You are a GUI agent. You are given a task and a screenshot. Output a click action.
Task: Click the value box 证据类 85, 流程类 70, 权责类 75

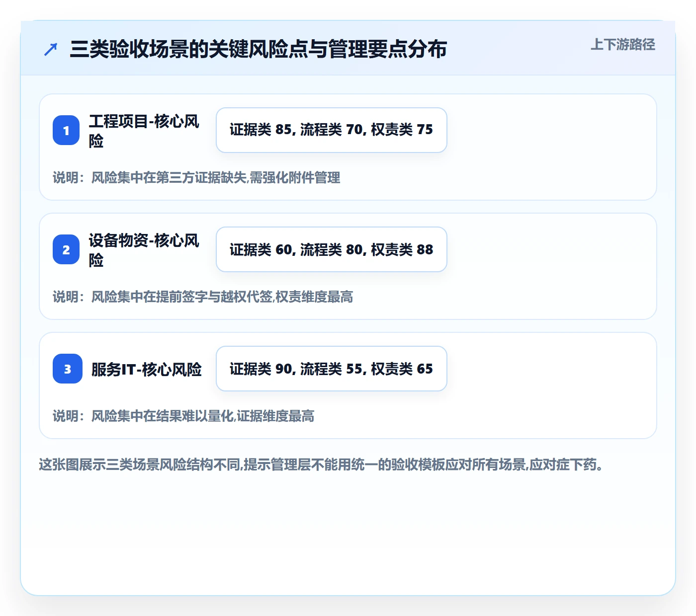[x=332, y=130]
